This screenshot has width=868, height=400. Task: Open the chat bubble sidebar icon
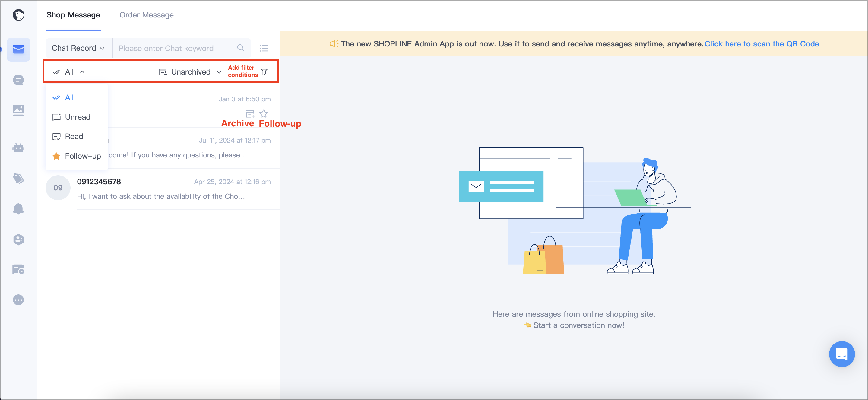[18, 80]
